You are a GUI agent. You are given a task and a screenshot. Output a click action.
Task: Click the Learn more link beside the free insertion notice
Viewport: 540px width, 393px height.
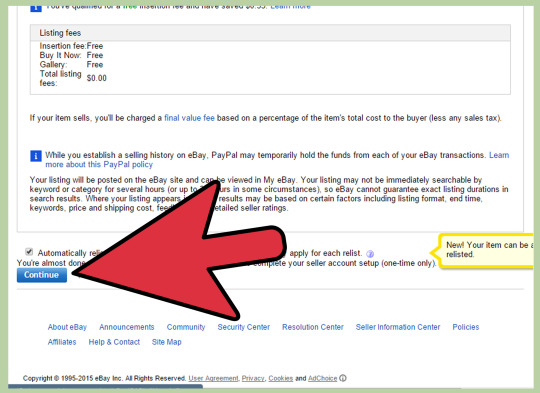(290, 6)
